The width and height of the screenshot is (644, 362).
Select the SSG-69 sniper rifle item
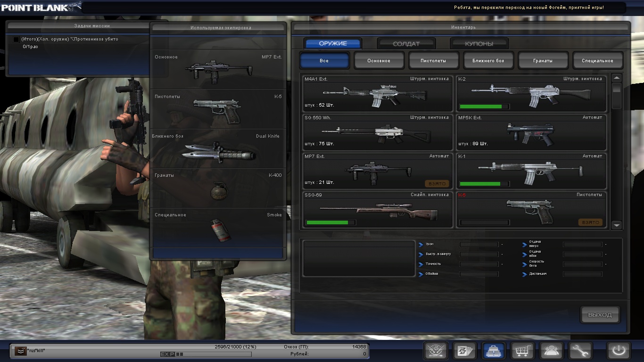[x=377, y=209]
